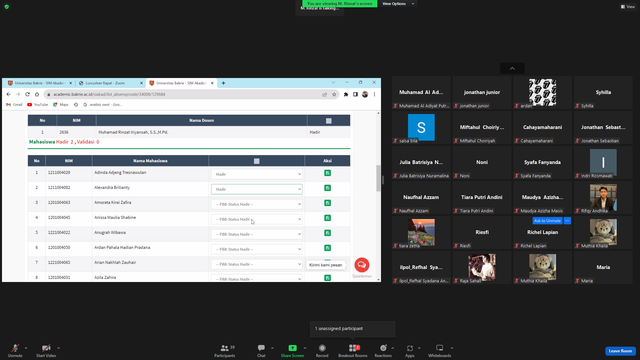Screen dimensions: 640x360
Task: Toggle the browser side panel icon
Action: [356, 94]
